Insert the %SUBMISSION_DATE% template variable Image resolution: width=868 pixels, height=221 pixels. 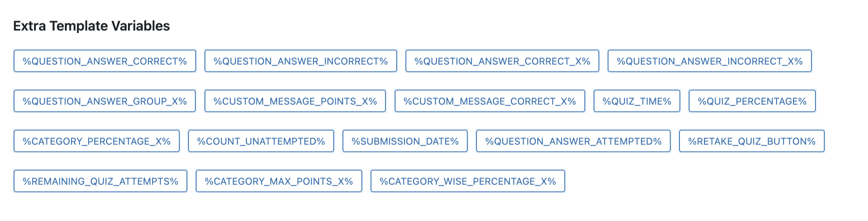click(x=405, y=141)
